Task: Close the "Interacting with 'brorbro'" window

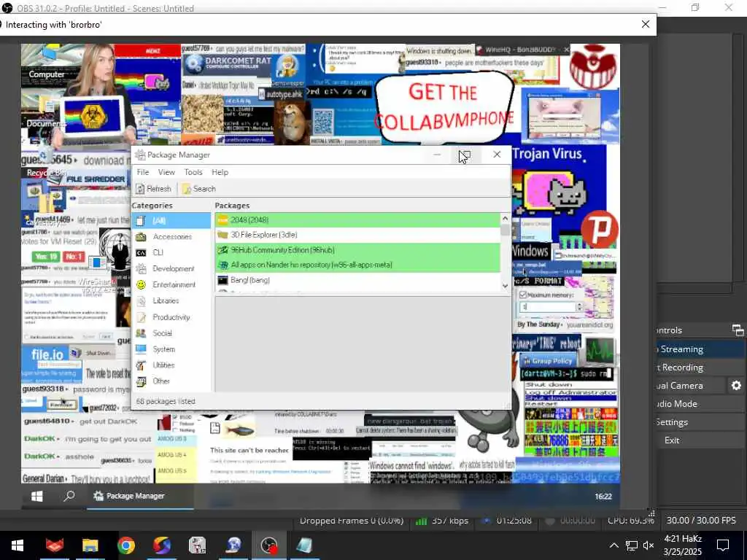Action: tap(646, 24)
